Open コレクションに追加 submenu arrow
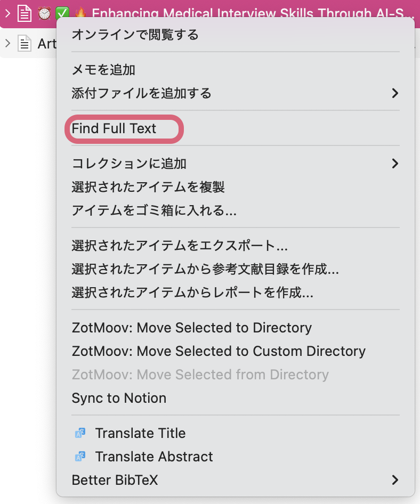420x504 pixels. [395, 164]
